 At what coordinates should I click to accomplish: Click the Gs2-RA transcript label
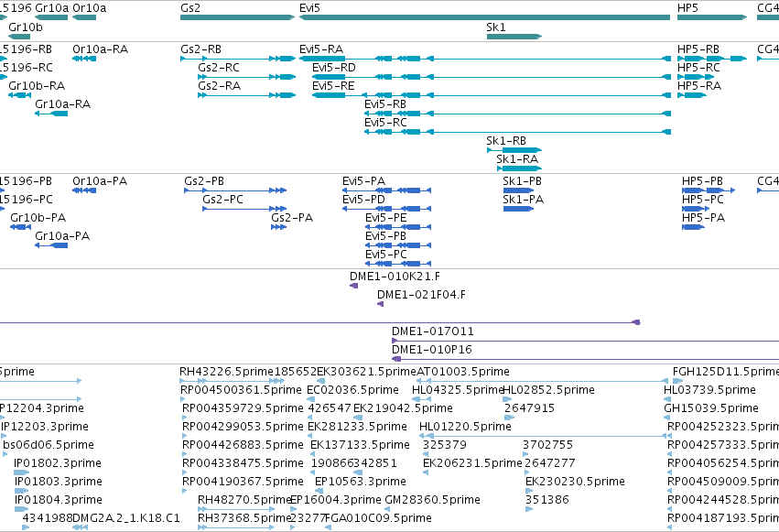tap(219, 86)
